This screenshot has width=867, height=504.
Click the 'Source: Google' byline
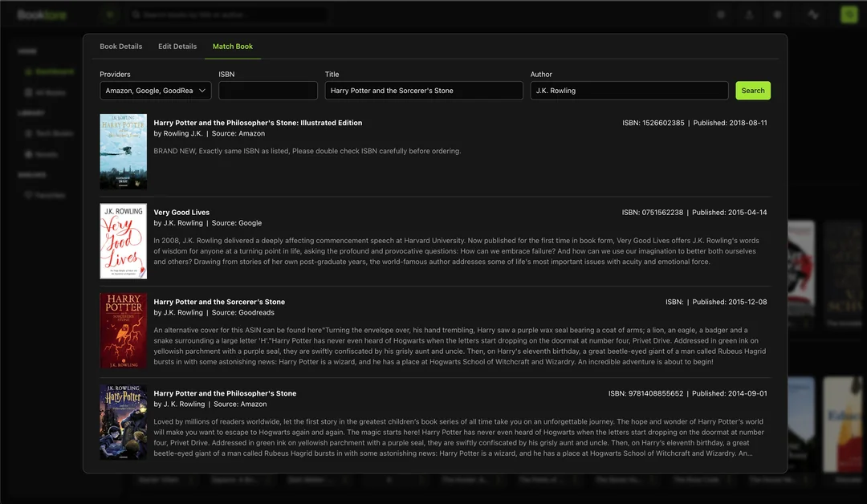tap(237, 223)
